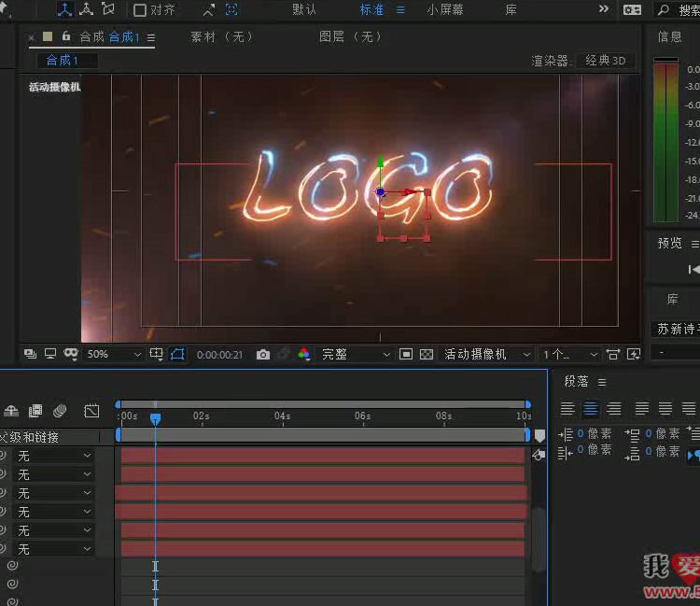Image resolution: width=700 pixels, height=606 pixels.
Task: Click the 0:00:00:21 current time display
Action: [219, 355]
